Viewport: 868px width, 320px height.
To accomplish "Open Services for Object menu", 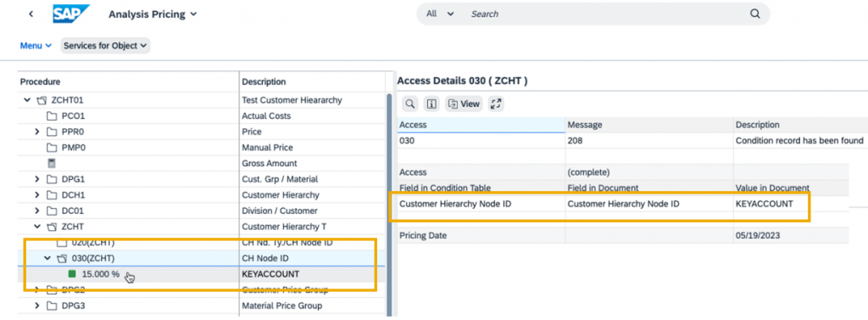I will pyautogui.click(x=105, y=46).
